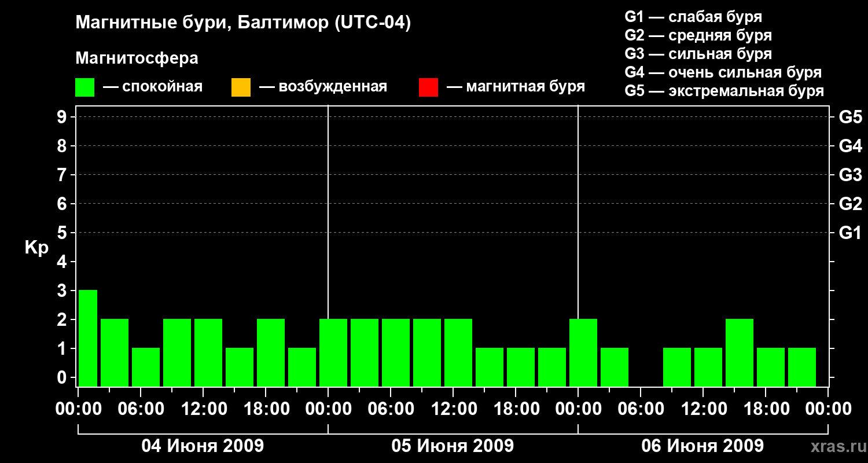Click the first bar of 06 June
The image size is (868, 463).
[583, 352]
